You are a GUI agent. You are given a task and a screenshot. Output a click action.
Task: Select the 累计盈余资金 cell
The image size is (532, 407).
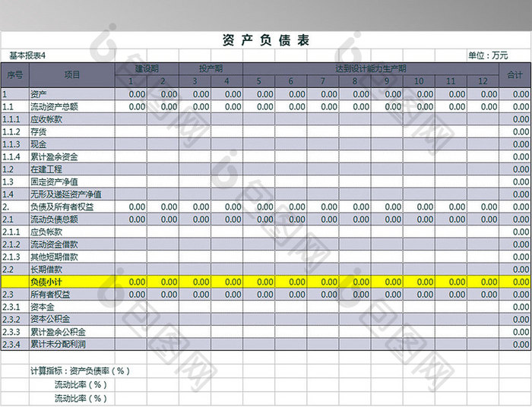coord(54,156)
